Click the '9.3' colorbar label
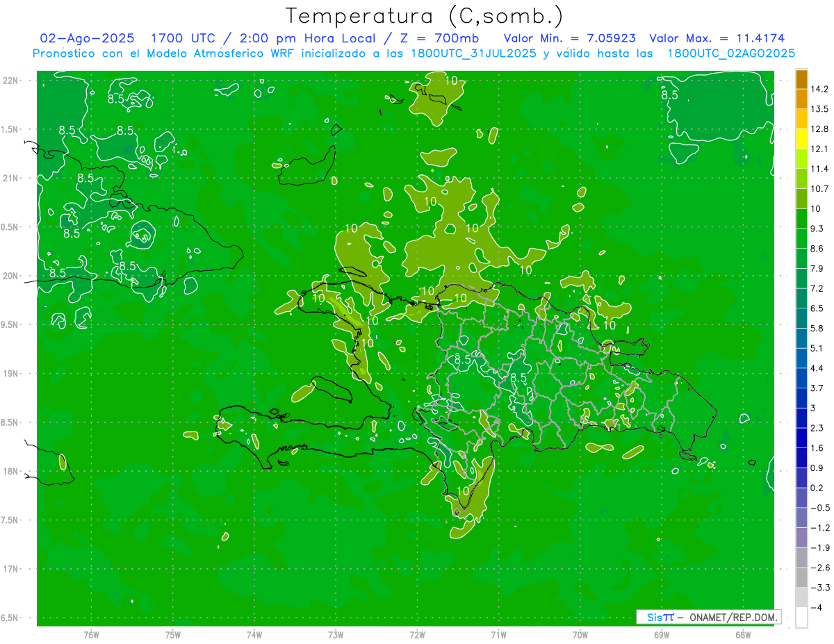The width and height of the screenshot is (834, 644). tap(818, 229)
